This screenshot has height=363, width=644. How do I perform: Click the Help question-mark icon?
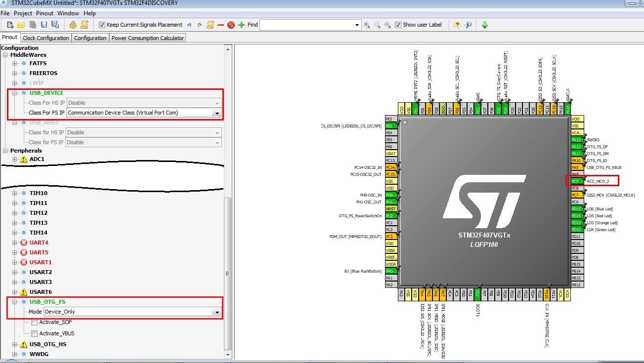[x=457, y=25]
